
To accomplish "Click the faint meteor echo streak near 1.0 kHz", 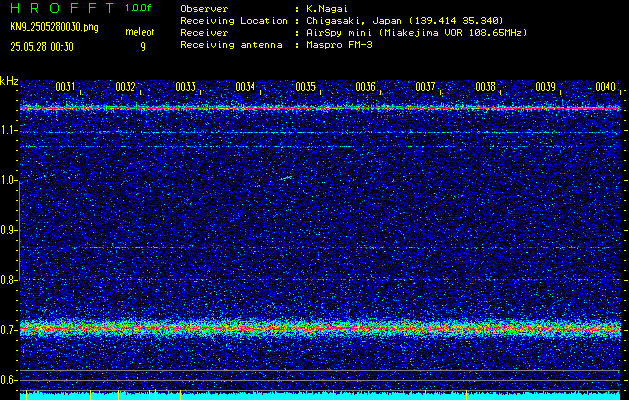I will pyautogui.click(x=286, y=177).
